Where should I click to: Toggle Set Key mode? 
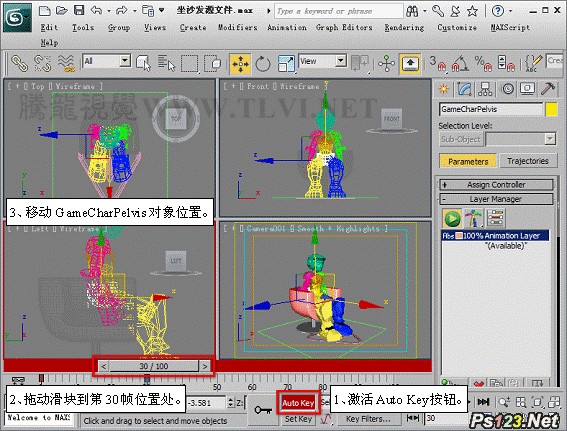[298, 419]
